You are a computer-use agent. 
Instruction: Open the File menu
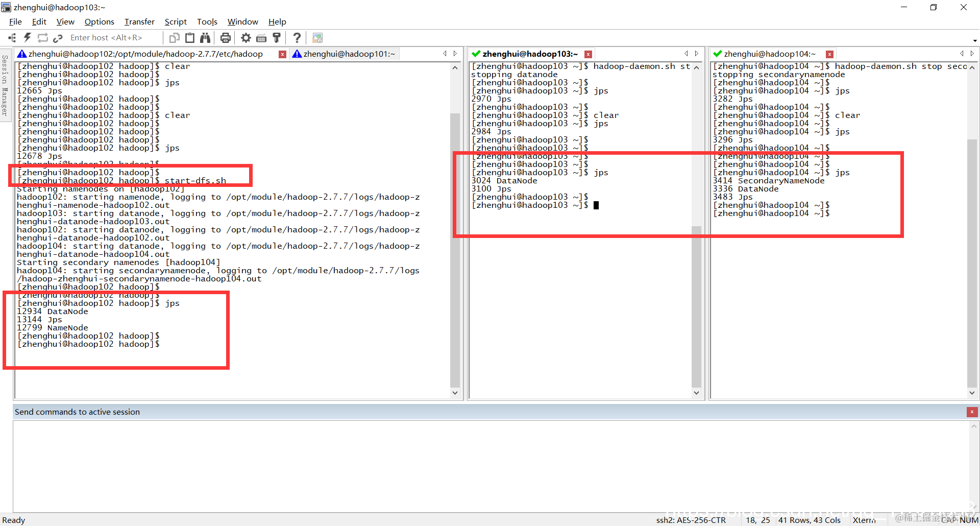click(15, 21)
